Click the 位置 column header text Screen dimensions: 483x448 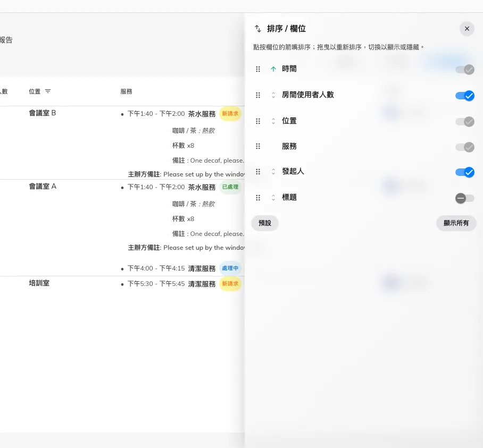coord(35,91)
